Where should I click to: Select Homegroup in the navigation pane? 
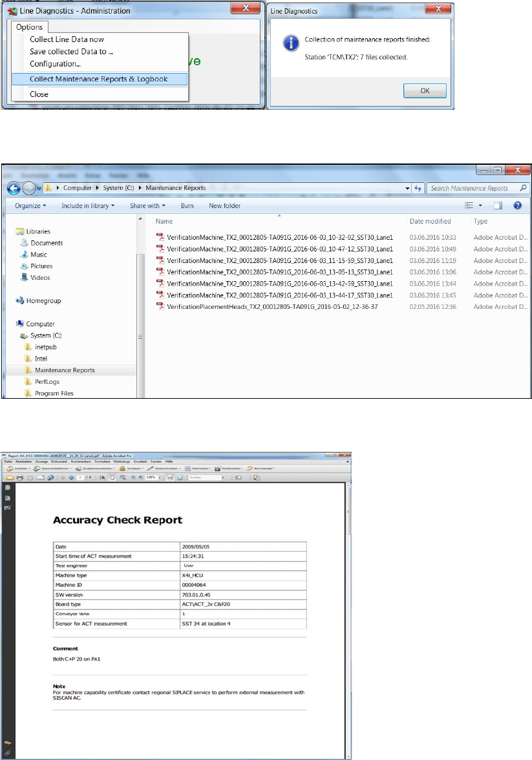38,301
